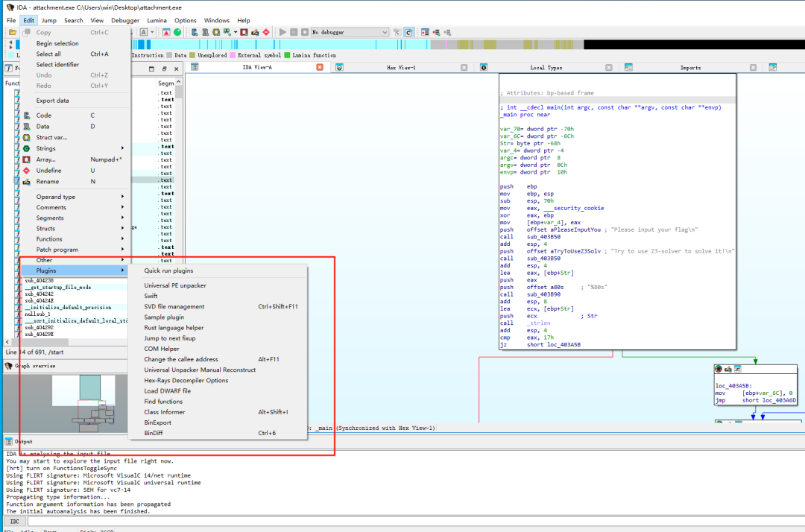Close the Local Types tab
This screenshot has width=805, height=532.
tap(609, 67)
